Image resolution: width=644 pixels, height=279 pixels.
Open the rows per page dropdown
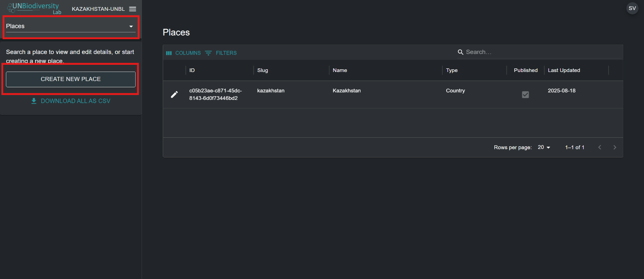click(x=544, y=147)
